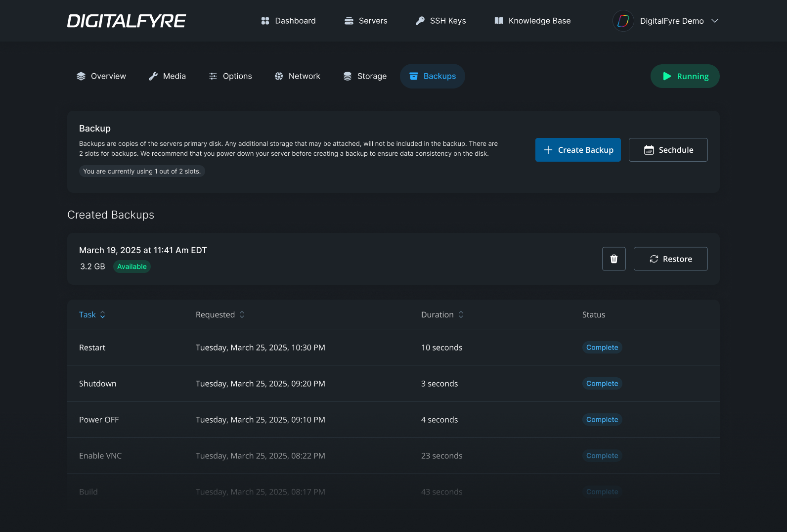Click the Complete badge in Enable VNC row

[602, 456]
